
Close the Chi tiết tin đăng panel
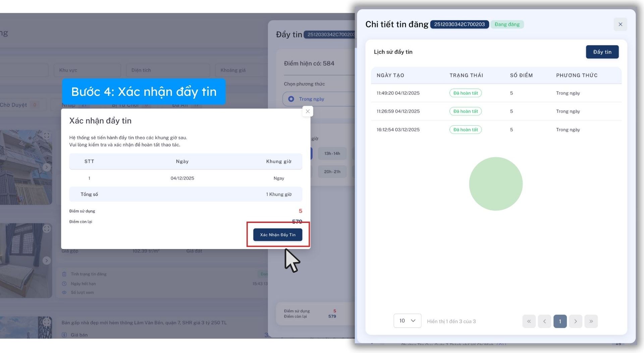tap(620, 24)
